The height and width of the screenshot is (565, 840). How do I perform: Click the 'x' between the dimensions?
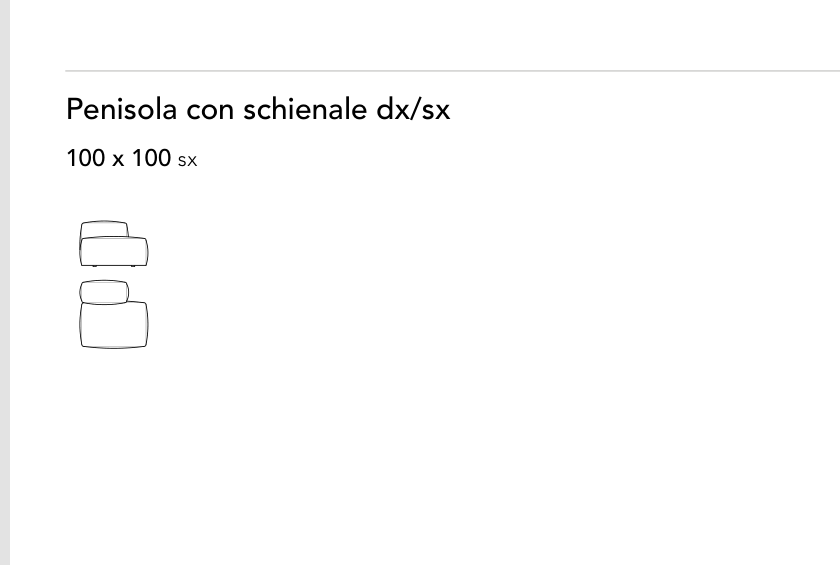point(118,161)
